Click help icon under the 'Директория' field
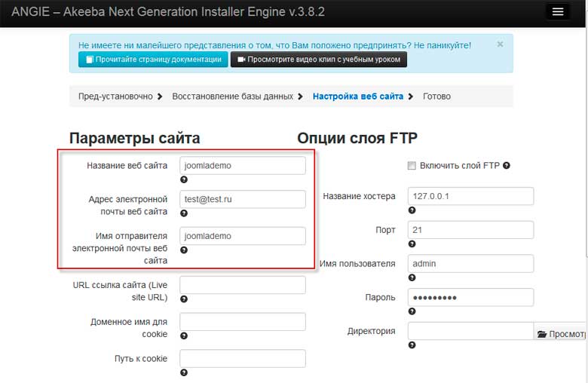The height and width of the screenshot is (383, 588). [412, 345]
